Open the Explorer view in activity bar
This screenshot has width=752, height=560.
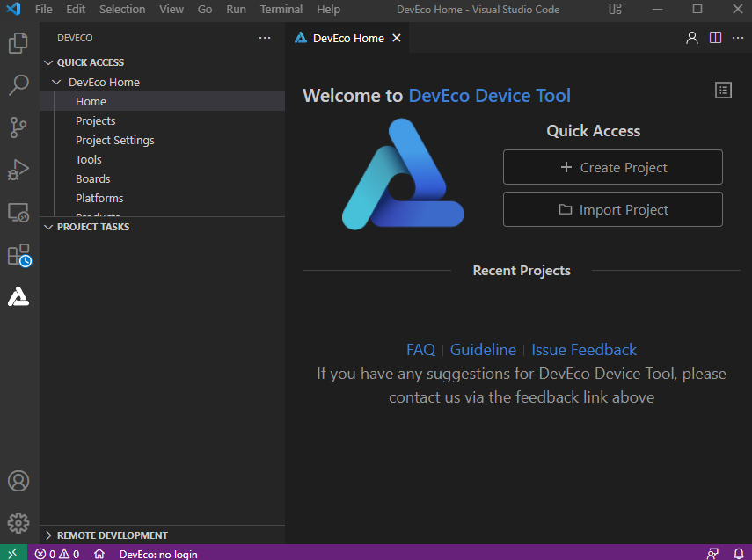[x=18, y=43]
